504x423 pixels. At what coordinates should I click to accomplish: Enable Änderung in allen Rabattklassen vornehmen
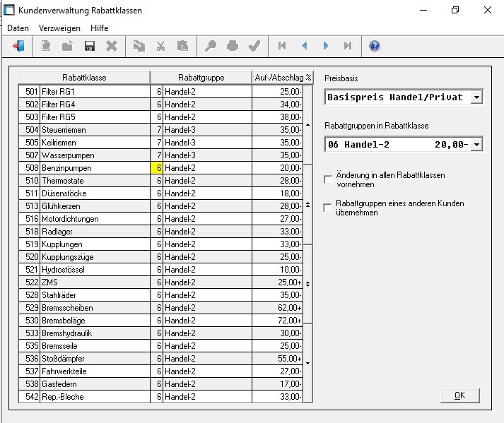tap(328, 179)
